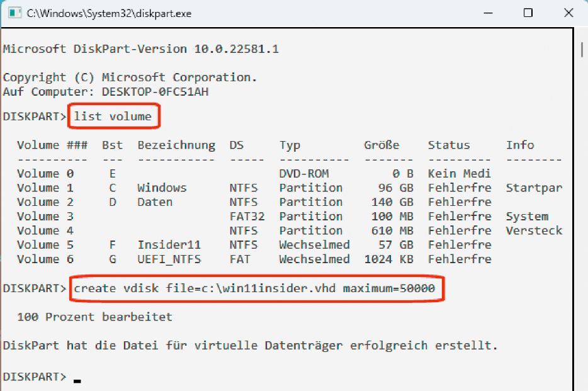Viewport: 588px width, 391px height.
Task: Click the '57 GB' size value
Action: coord(395,245)
